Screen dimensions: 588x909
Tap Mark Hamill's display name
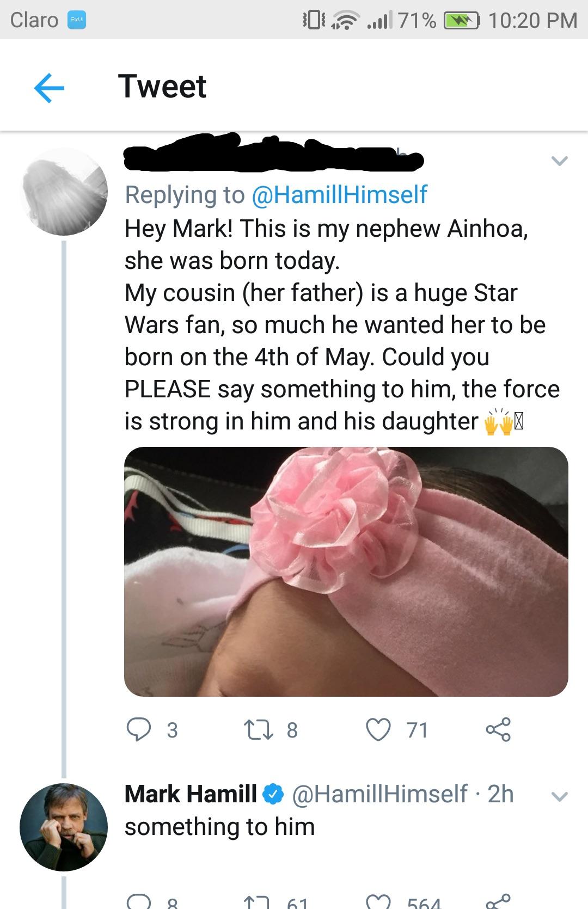click(191, 794)
